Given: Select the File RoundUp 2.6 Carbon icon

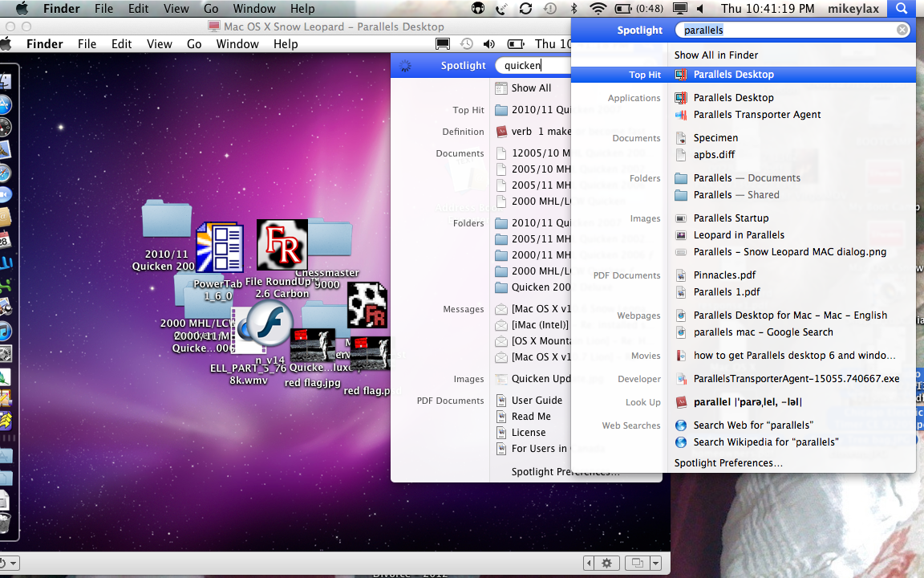Looking at the screenshot, I should coord(282,243).
